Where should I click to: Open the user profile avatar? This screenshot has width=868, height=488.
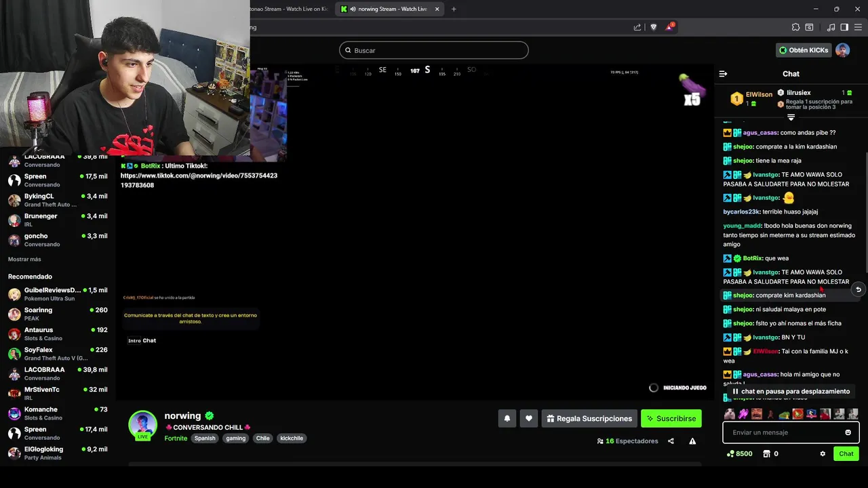click(x=842, y=50)
